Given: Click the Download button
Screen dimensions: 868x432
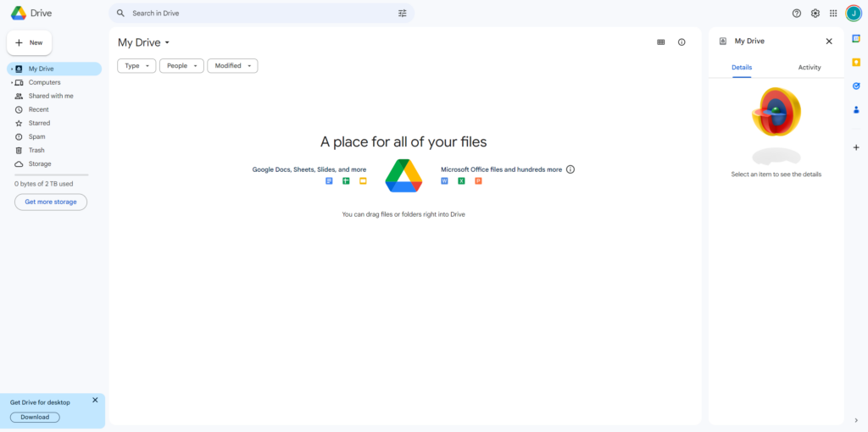Looking at the screenshot, I should [35, 417].
